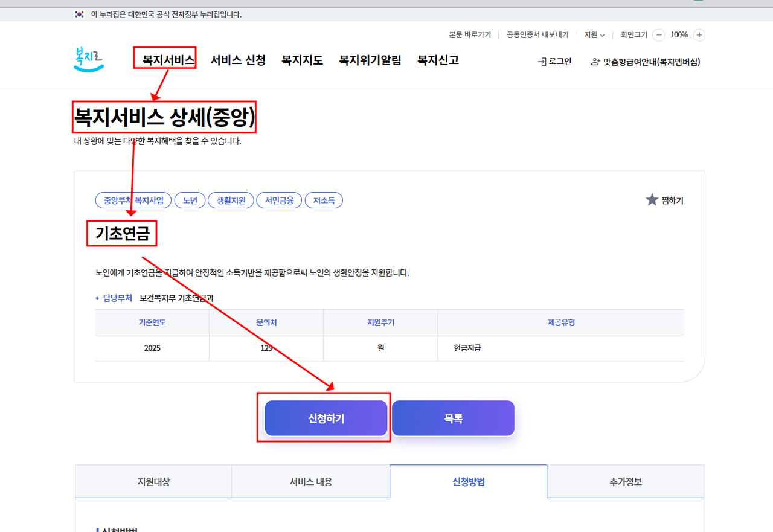This screenshot has width=773, height=532.
Task: Click the 서민금융 tag
Action: tap(279, 200)
